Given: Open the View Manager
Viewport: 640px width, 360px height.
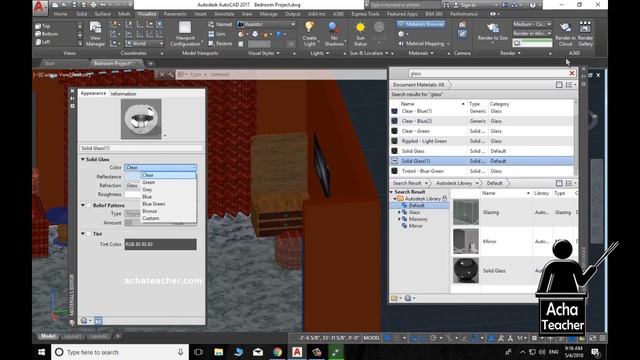Looking at the screenshot, I should click(95, 34).
